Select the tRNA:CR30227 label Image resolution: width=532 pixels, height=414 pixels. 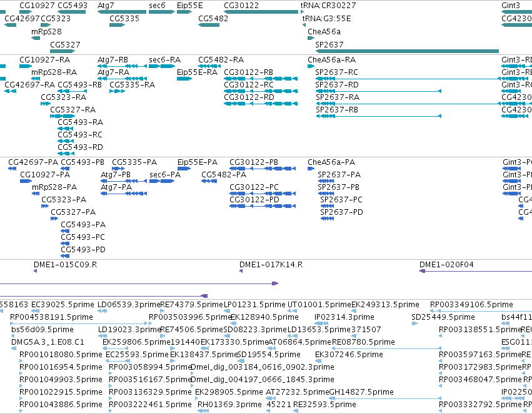(328, 6)
